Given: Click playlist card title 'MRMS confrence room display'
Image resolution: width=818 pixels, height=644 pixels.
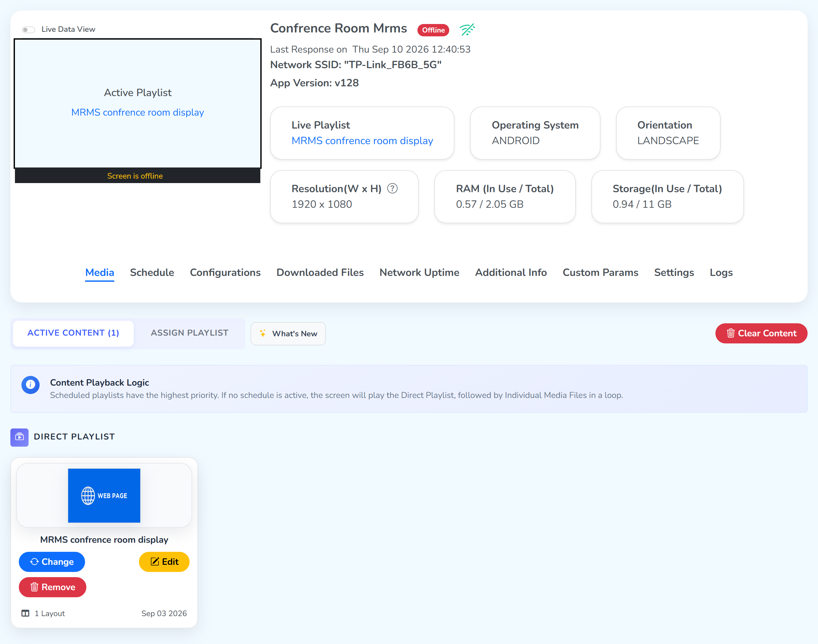Looking at the screenshot, I should [x=104, y=539].
